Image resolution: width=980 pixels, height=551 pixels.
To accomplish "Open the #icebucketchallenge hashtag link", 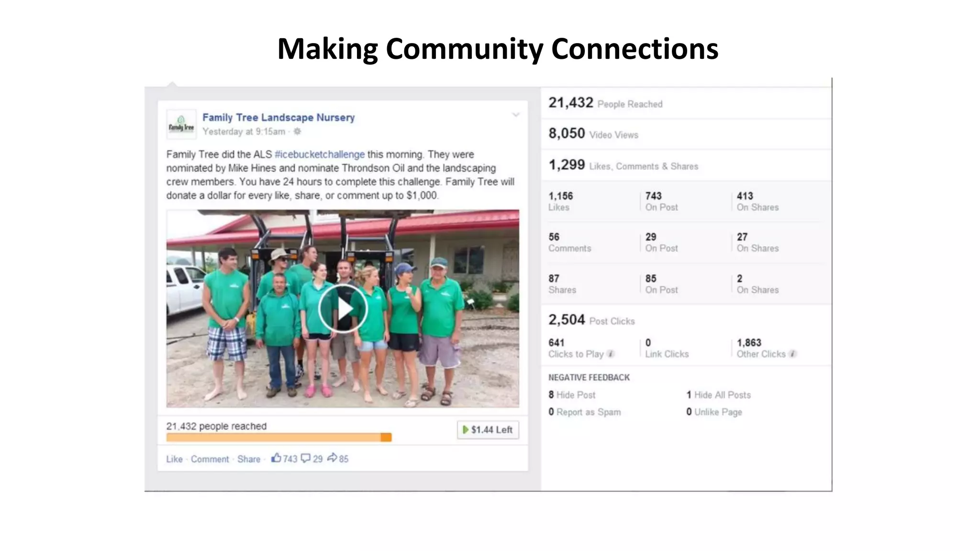I will [x=320, y=154].
